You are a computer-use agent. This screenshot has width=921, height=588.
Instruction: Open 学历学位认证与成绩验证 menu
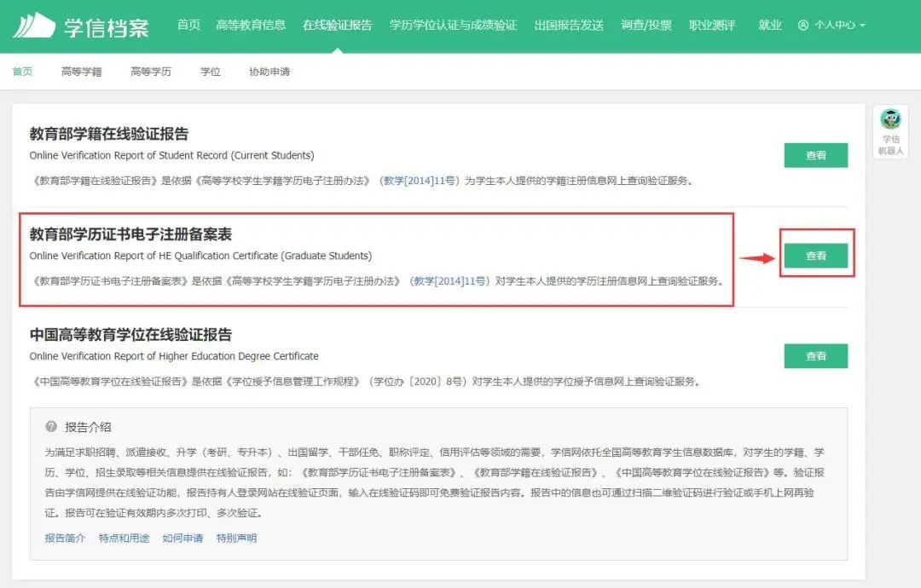(453, 26)
